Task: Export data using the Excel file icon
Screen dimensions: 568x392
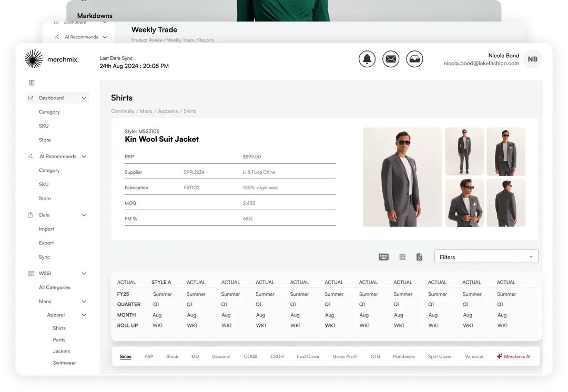Action: [419, 257]
